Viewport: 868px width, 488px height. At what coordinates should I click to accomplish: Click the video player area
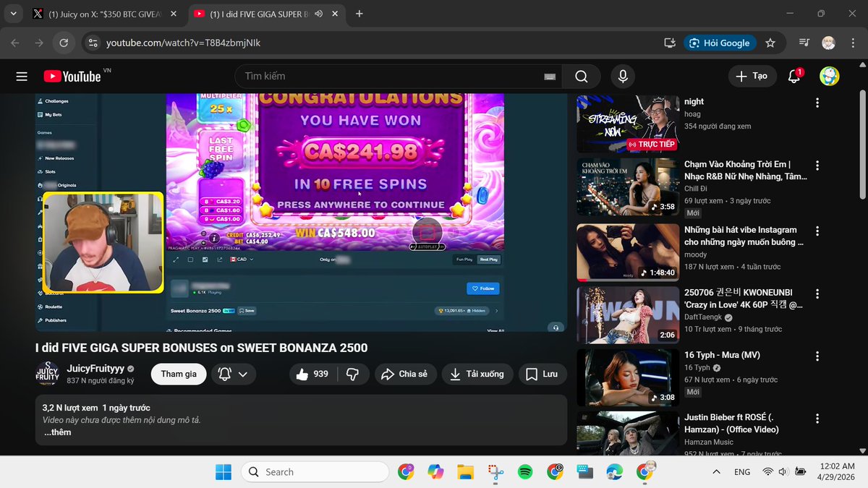pyautogui.click(x=301, y=213)
